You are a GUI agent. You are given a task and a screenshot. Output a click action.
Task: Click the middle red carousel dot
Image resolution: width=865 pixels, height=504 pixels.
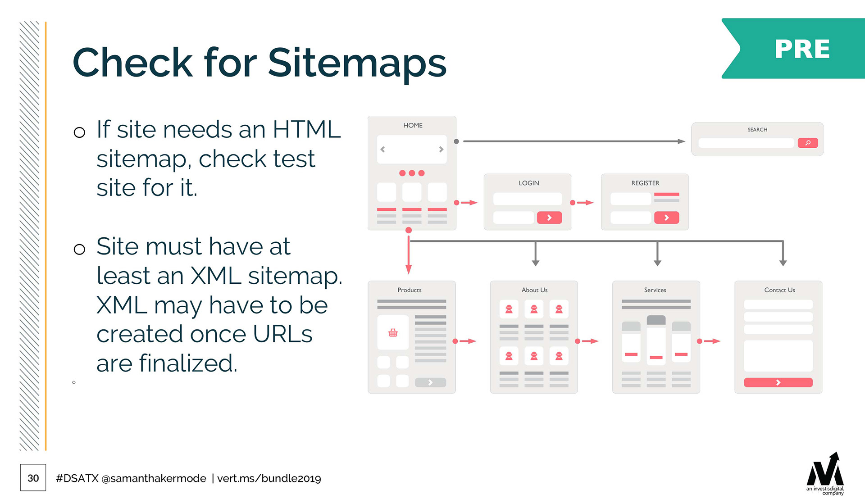tap(412, 173)
